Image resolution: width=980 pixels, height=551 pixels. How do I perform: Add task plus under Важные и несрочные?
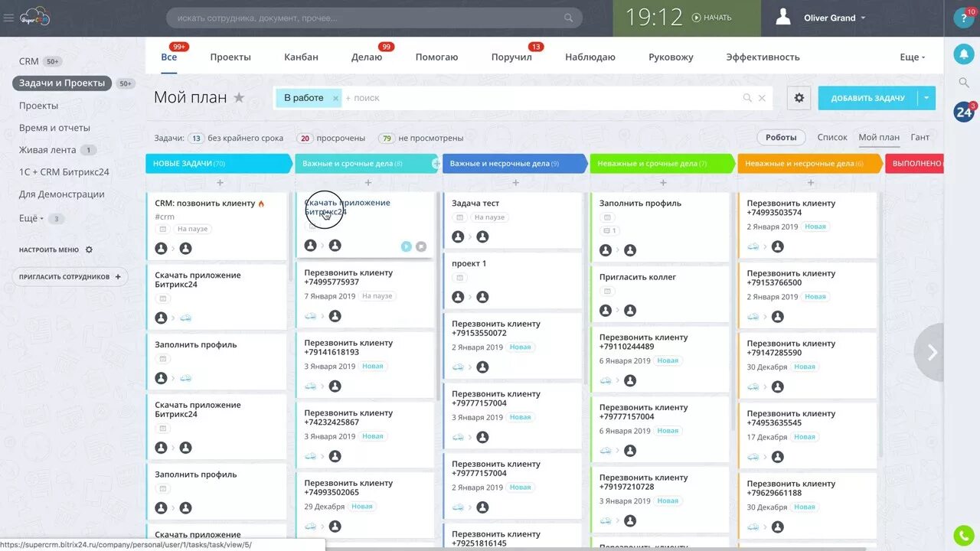pos(515,183)
